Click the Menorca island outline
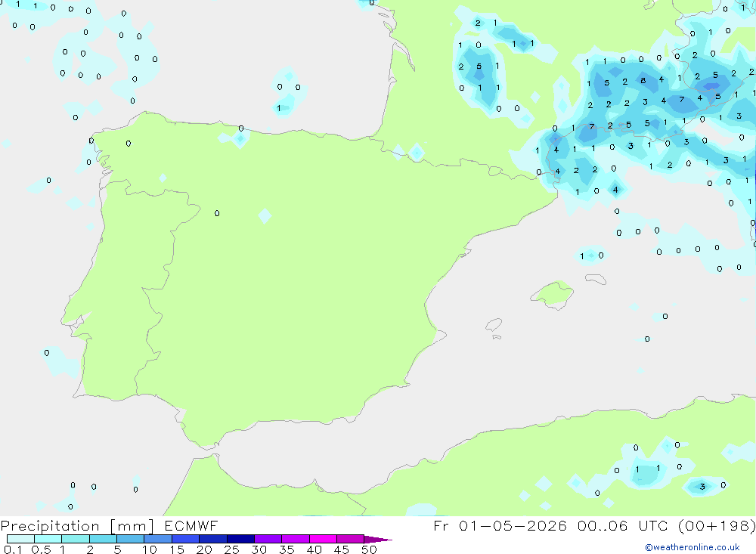Image resolution: width=756 pixels, height=554 pixels. [596, 279]
